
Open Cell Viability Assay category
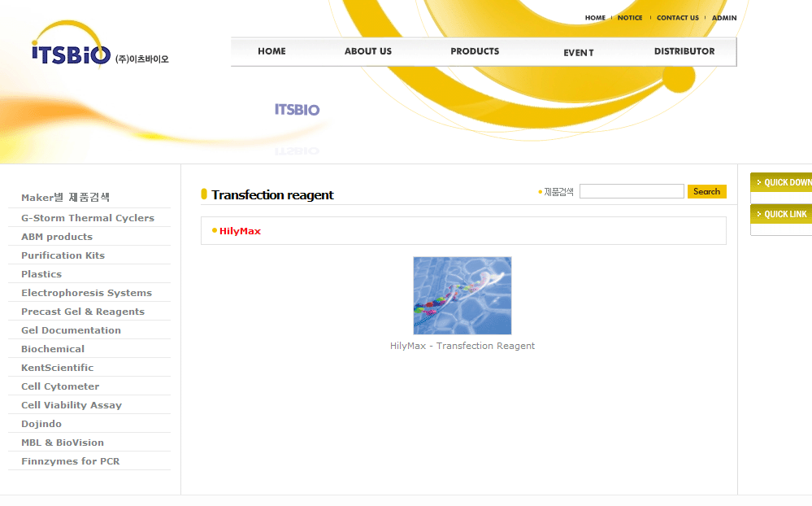click(x=72, y=405)
